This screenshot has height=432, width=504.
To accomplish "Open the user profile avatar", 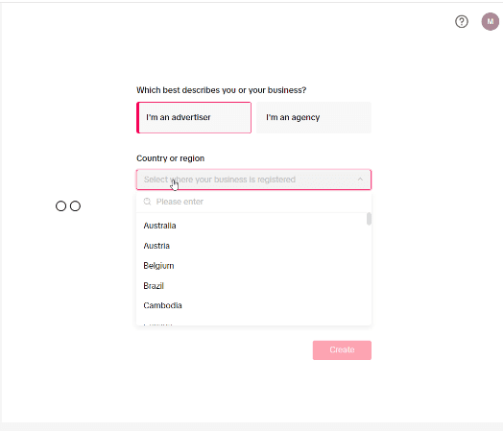I will point(490,21).
